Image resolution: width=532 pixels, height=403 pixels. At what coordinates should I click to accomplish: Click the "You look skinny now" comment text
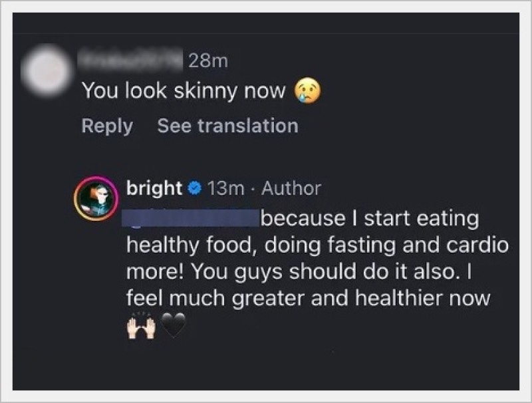[x=184, y=90]
